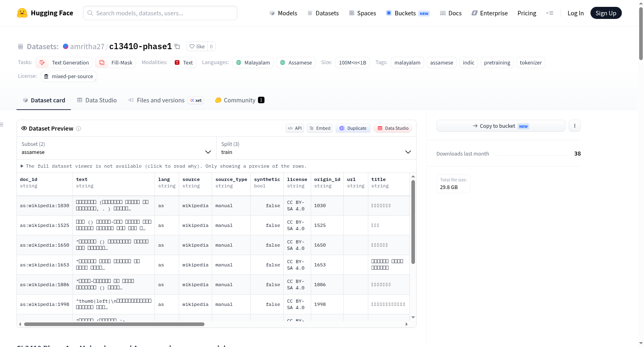This screenshot has width=644, height=347.
Task: Click the pretraining tag
Action: (x=497, y=62)
